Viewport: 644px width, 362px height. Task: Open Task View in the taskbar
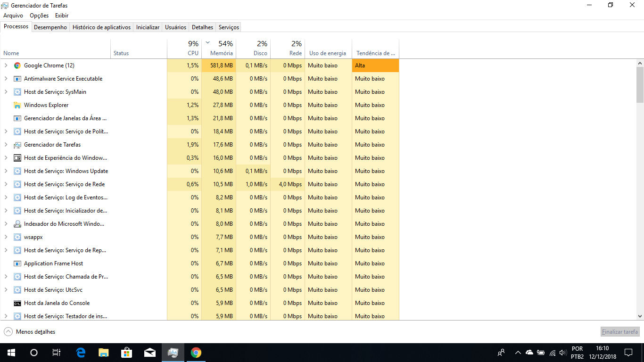pos(57,353)
